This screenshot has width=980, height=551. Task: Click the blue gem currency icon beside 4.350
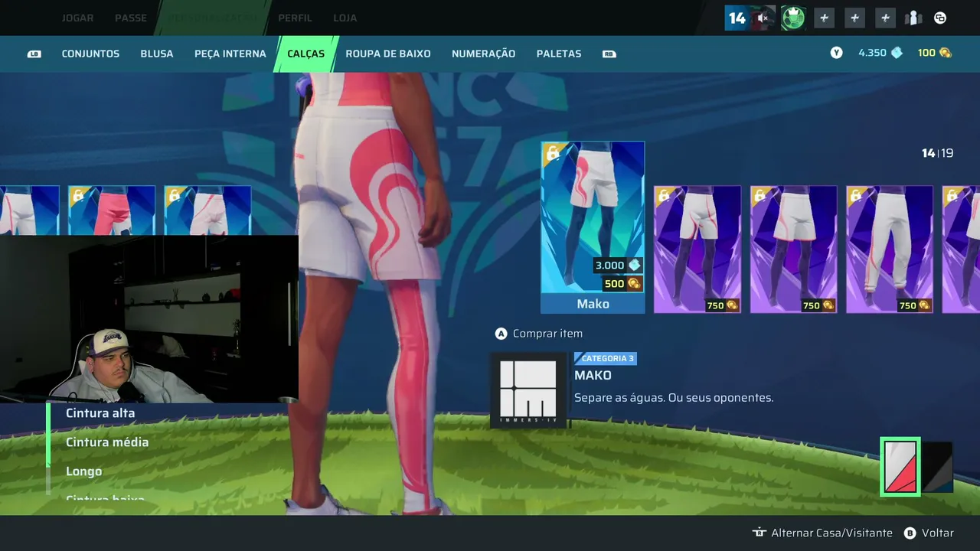coord(897,53)
